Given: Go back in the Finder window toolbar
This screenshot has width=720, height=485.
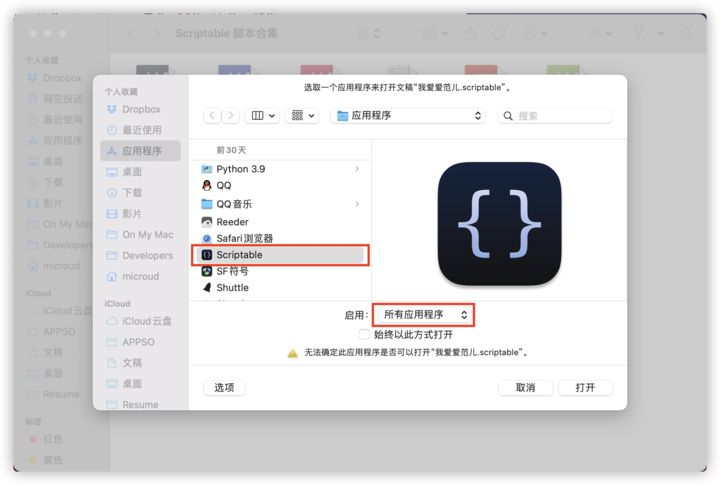Looking at the screenshot, I should pos(131,34).
